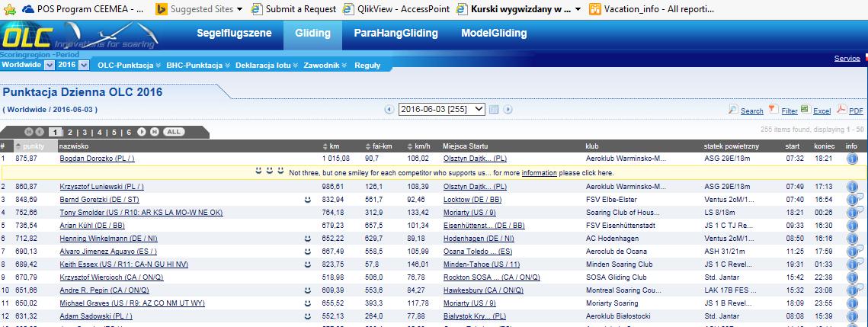Go to the next day arrow
Viewport: 868px width, 327px height.
point(508,110)
